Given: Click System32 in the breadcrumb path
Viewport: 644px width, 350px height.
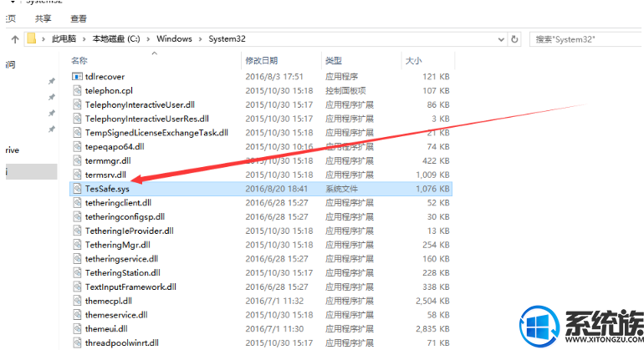Looking at the screenshot, I should click(227, 38).
